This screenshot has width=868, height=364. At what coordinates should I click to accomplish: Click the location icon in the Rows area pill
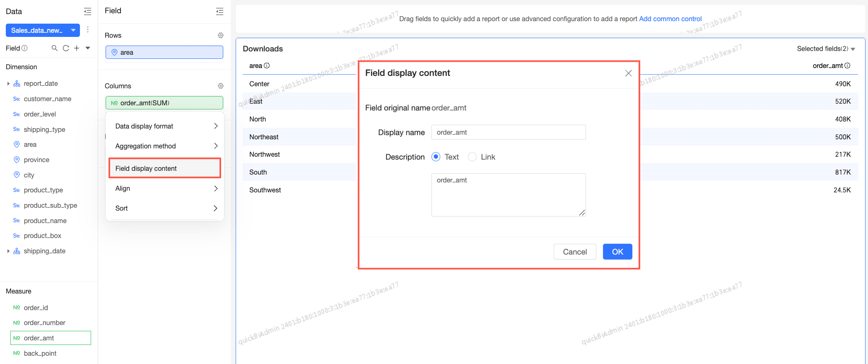coord(114,52)
